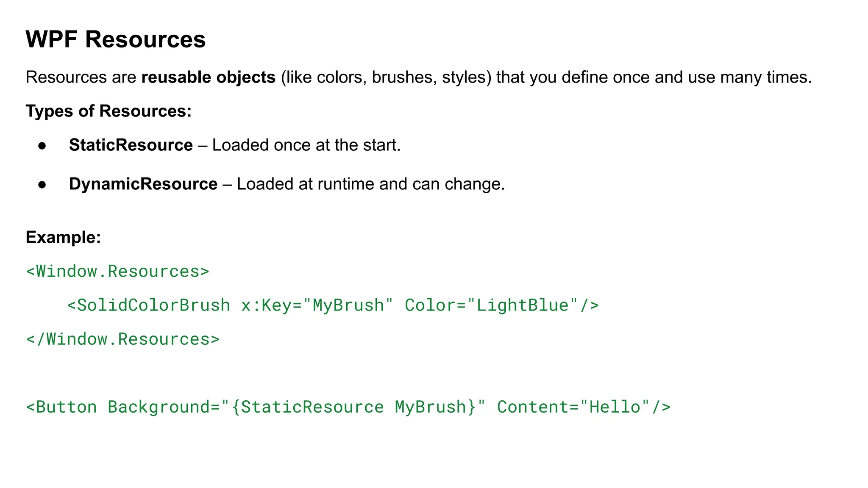This screenshot has height=488, width=868.
Task: Click the "Loaded once at the start." text
Action: (306, 145)
